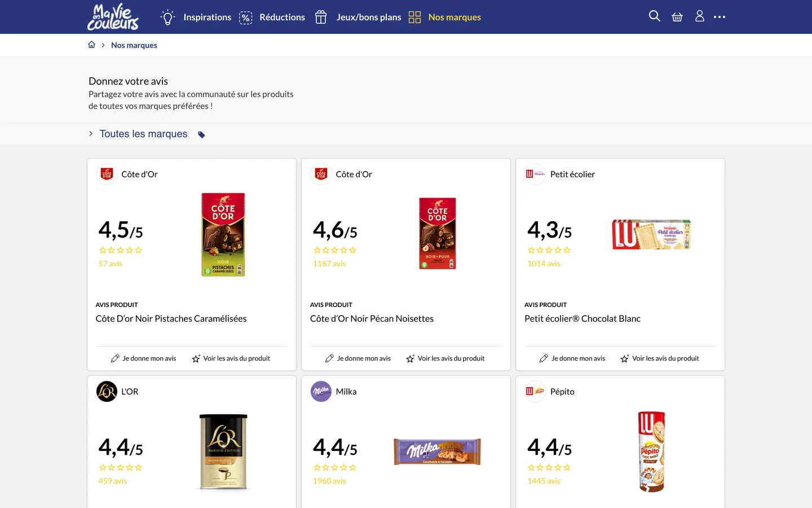The image size is (812, 508).
Task: Click the star rating above 57 avis
Action: click(121, 250)
